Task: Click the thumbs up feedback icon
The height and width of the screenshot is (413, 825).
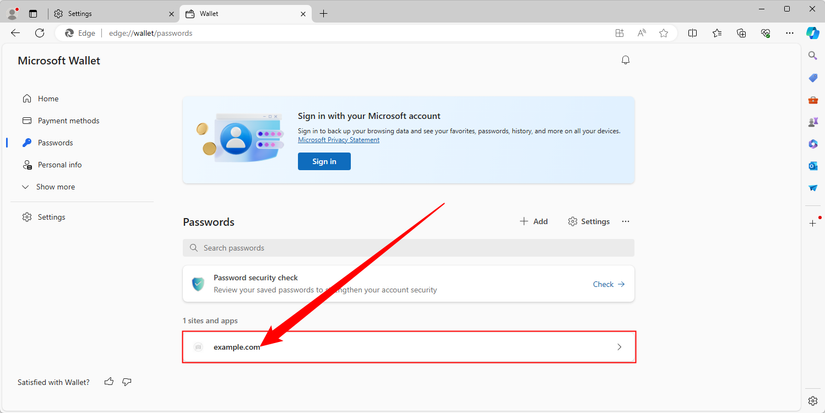Action: [109, 382]
